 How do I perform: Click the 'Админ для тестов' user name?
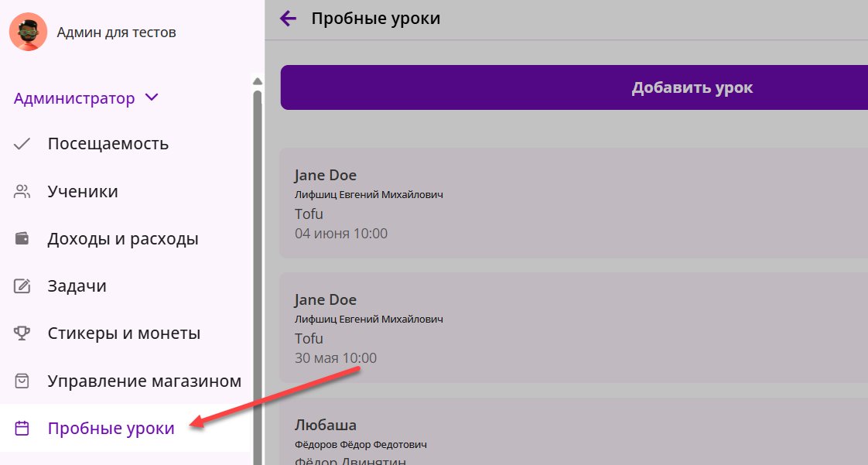[116, 32]
